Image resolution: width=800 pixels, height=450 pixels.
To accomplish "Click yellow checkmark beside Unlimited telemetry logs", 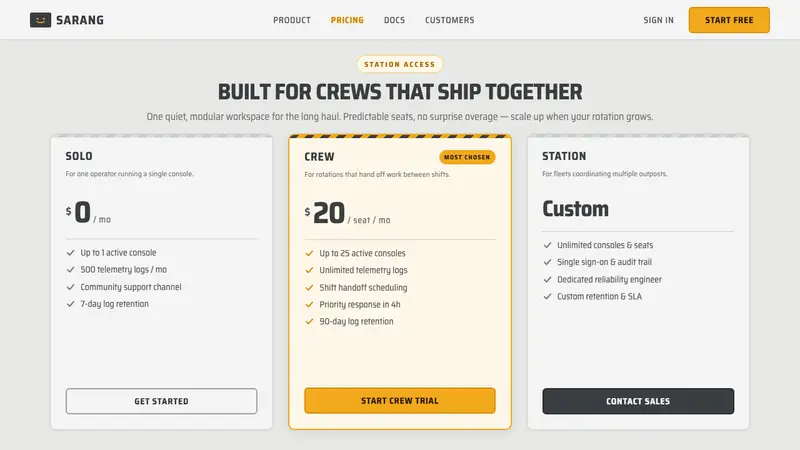I will click(309, 270).
